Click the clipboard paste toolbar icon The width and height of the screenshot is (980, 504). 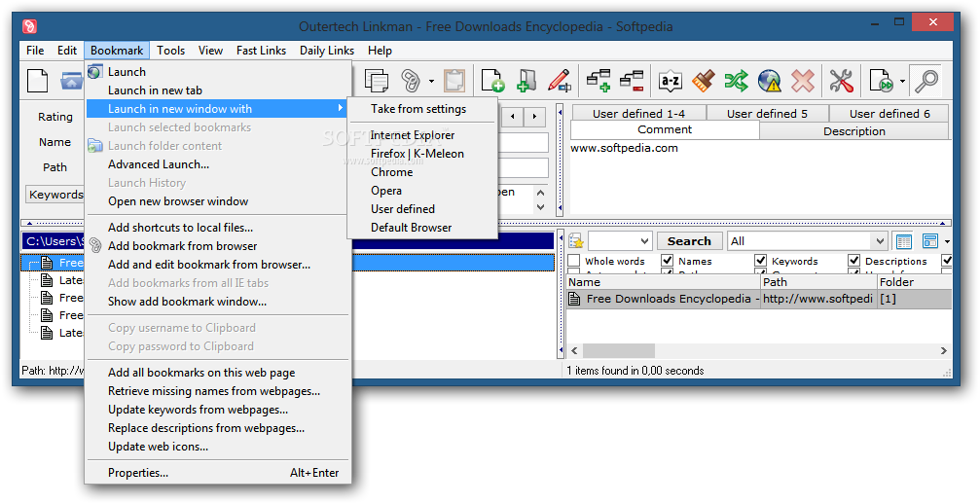coord(454,81)
